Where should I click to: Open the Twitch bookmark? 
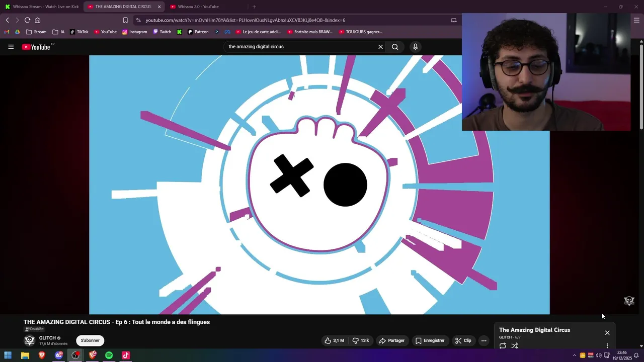point(162,32)
